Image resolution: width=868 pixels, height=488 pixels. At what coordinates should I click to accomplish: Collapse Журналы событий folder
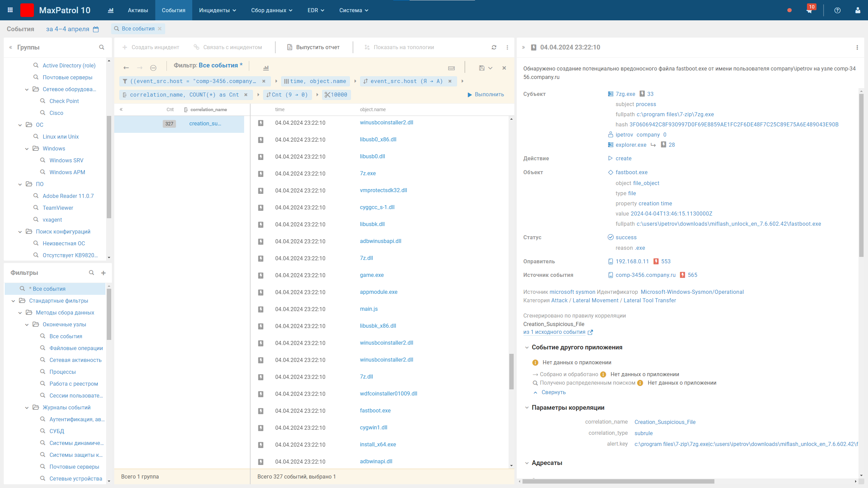(x=27, y=408)
